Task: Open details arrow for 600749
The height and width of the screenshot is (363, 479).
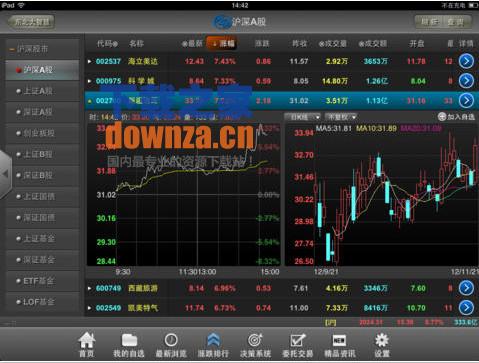Action: point(466,288)
